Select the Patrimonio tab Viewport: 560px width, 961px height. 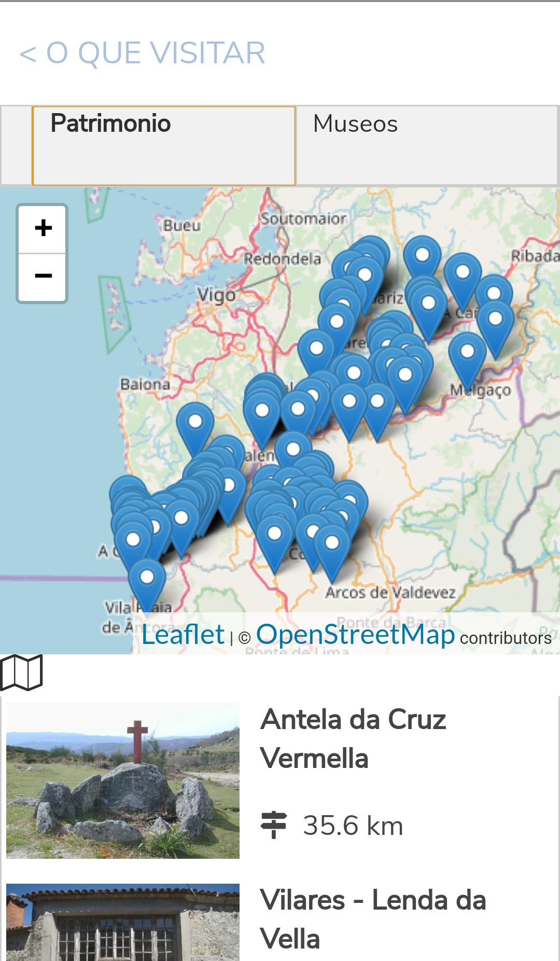(163, 146)
